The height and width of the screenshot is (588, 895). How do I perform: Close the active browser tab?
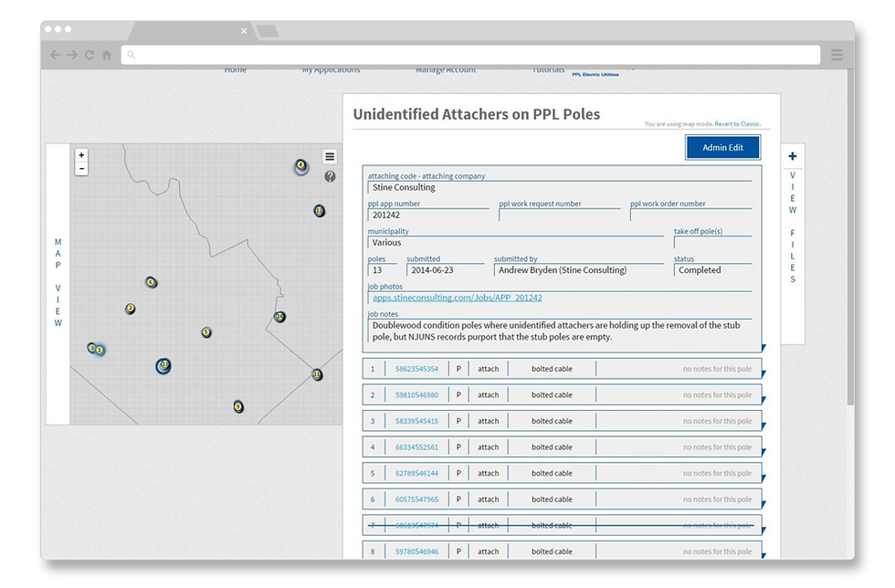pos(244,31)
